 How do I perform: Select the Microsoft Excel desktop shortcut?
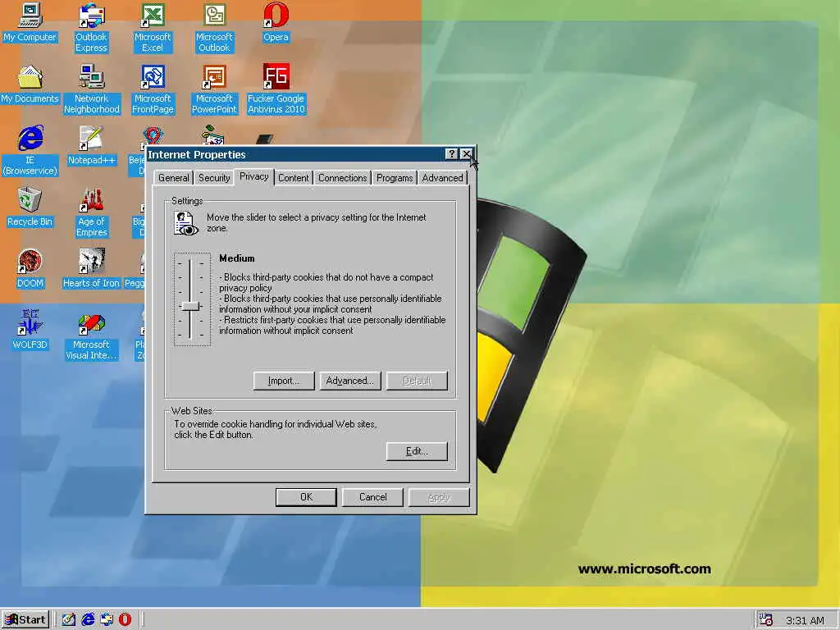coord(153,28)
